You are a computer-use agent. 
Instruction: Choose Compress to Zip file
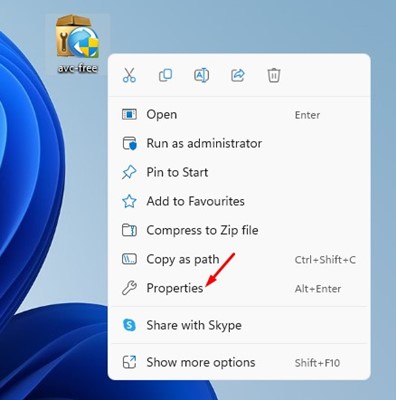239,230
